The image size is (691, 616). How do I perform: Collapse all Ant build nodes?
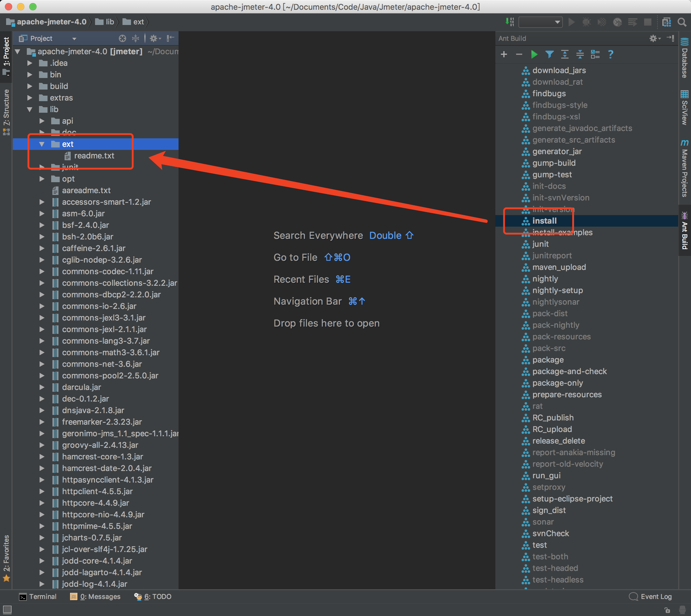pyautogui.click(x=580, y=54)
